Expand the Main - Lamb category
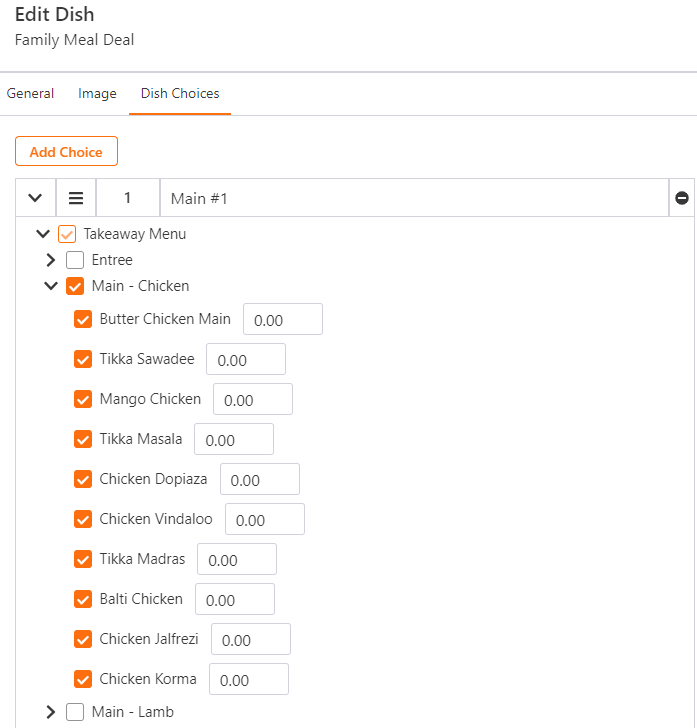Screen dimensions: 697x728 51,711
